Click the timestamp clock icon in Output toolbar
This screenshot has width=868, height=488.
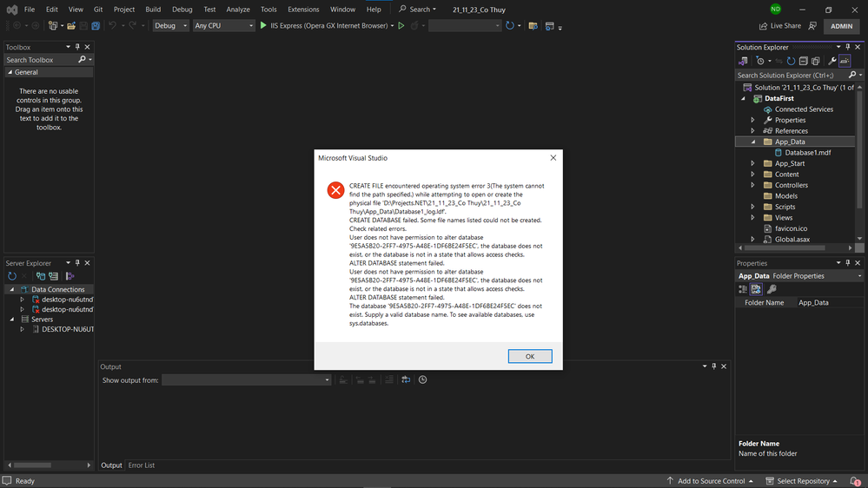point(422,379)
